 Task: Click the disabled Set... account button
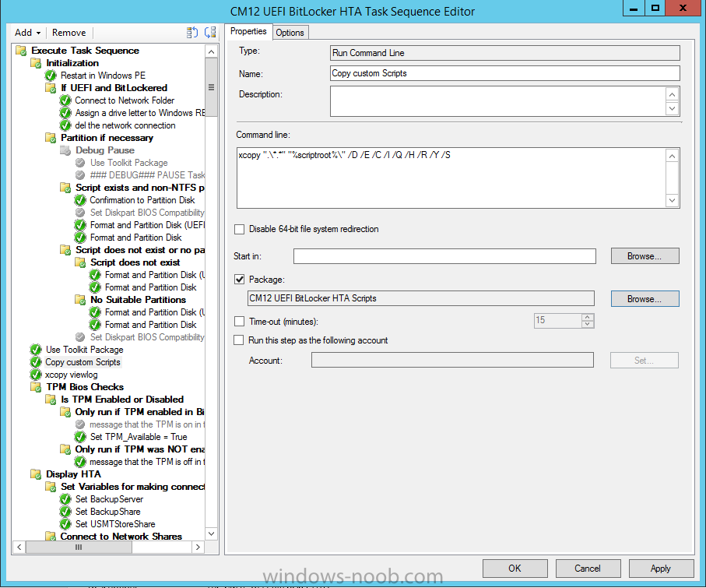pyautogui.click(x=644, y=361)
